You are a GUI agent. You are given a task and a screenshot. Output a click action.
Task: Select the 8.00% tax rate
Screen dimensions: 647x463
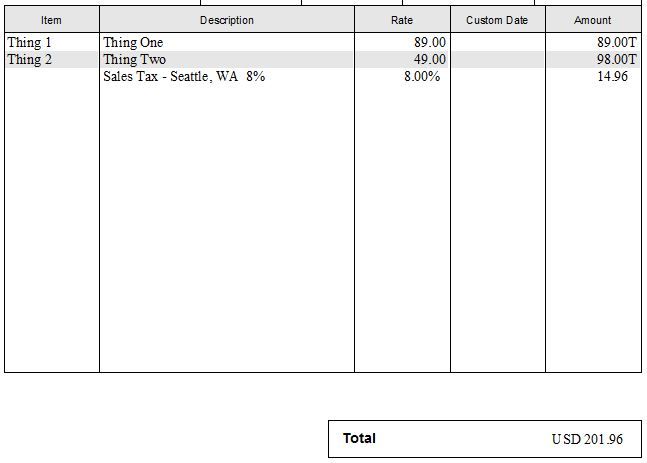[422, 77]
